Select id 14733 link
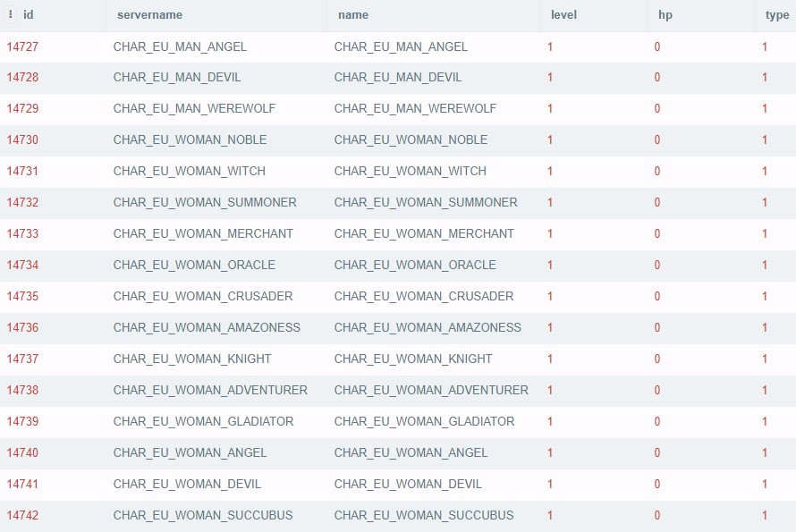This screenshot has width=796, height=532. pyautogui.click(x=22, y=234)
